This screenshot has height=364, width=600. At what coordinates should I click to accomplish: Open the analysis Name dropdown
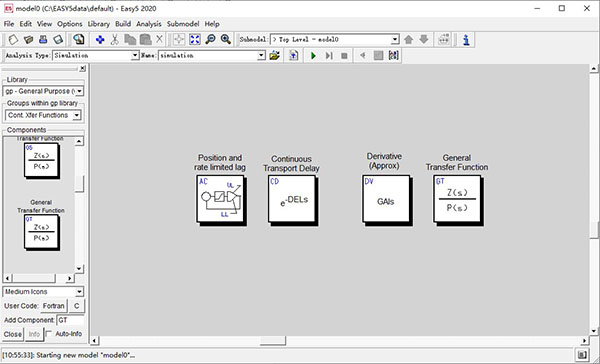tap(261, 55)
